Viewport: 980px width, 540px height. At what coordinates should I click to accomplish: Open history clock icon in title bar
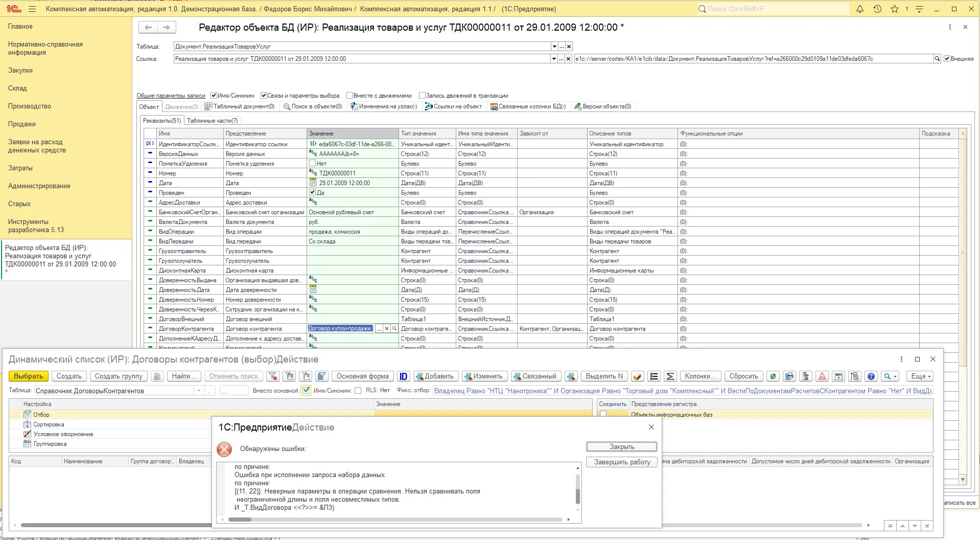pyautogui.click(x=877, y=9)
